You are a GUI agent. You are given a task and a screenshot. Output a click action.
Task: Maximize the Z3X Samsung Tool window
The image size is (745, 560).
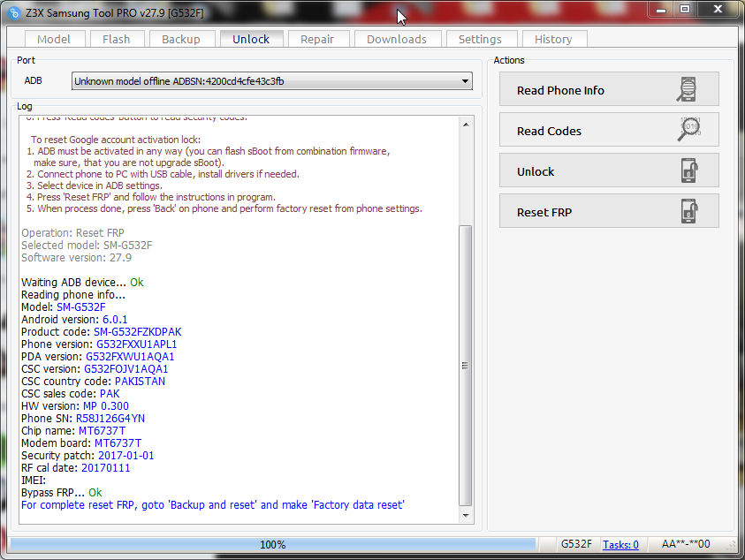[685, 10]
